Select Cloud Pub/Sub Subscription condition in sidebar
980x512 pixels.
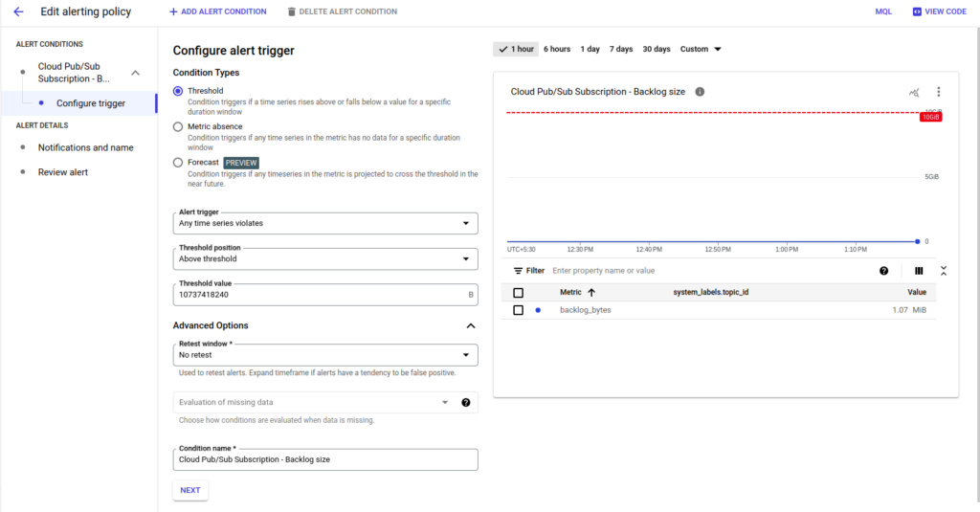pyautogui.click(x=74, y=73)
